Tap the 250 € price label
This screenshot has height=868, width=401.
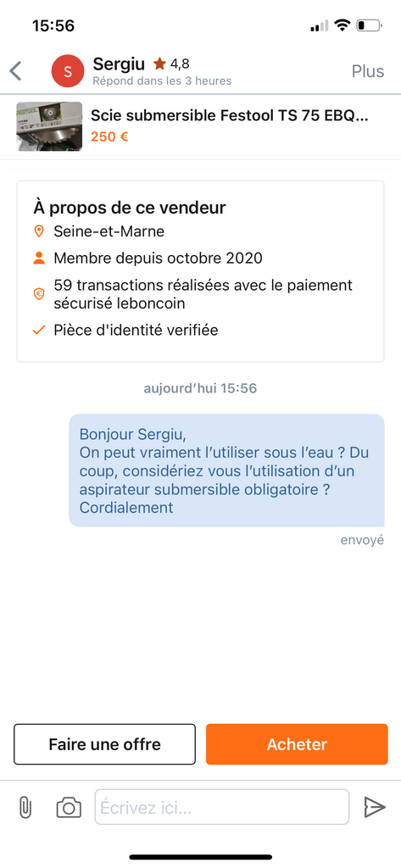(109, 136)
